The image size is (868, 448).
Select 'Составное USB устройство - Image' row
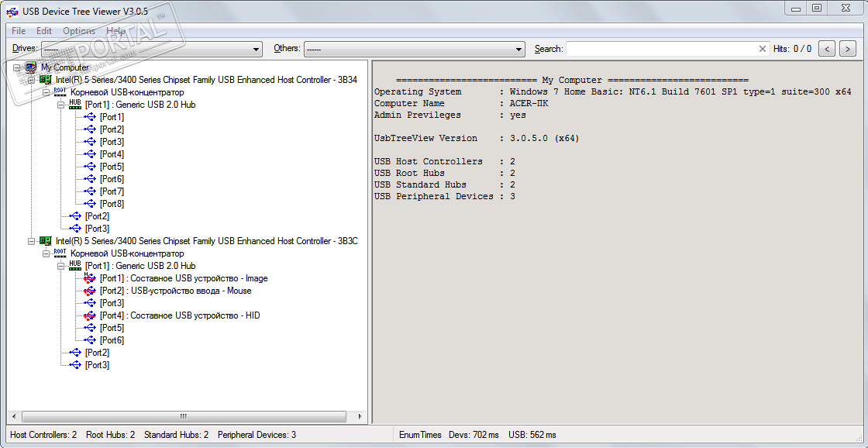click(x=184, y=278)
